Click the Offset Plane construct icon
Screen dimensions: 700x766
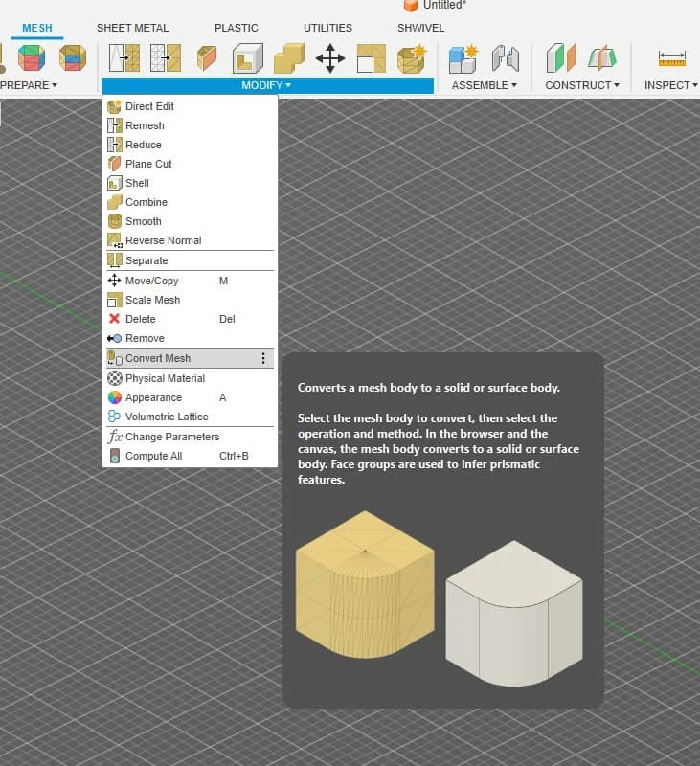561,57
